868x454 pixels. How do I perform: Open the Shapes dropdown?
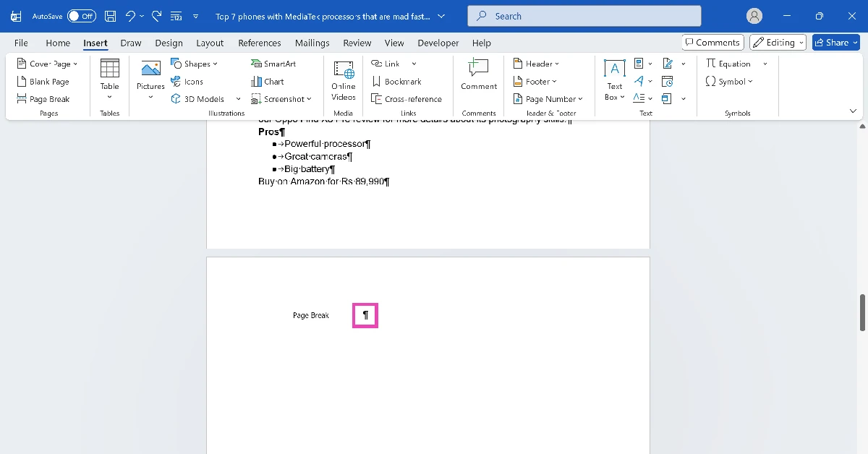point(194,63)
